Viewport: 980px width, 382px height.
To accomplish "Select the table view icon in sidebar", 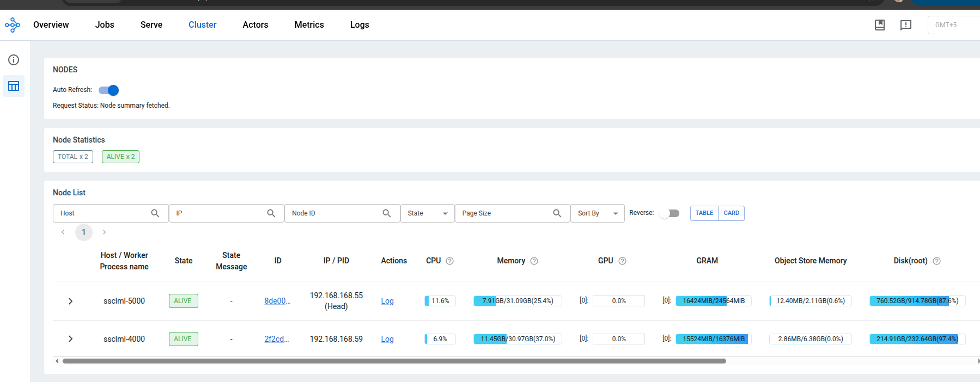I will [x=14, y=86].
